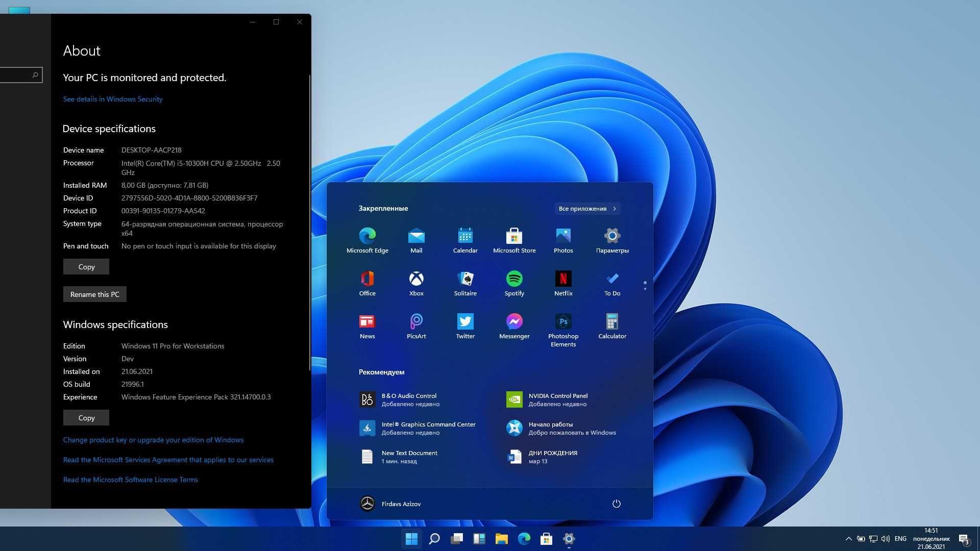Show hidden tray icons chevron
Viewport: 980px width, 551px height.
[x=848, y=539]
